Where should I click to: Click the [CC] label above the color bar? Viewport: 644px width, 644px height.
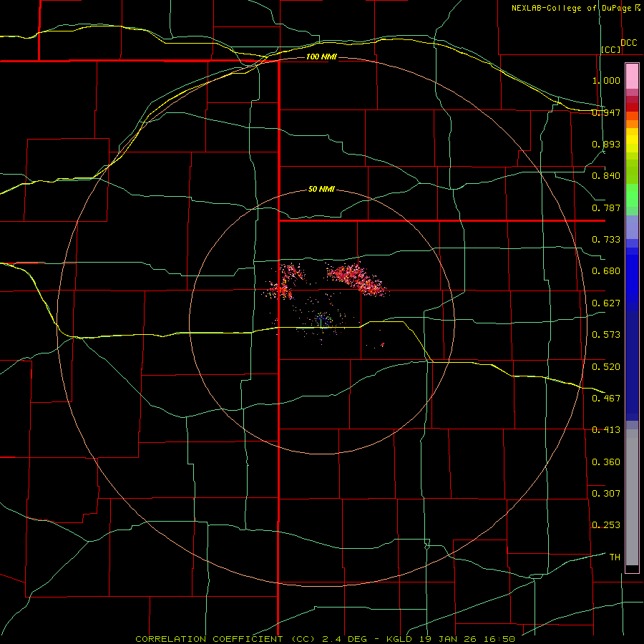611,49
